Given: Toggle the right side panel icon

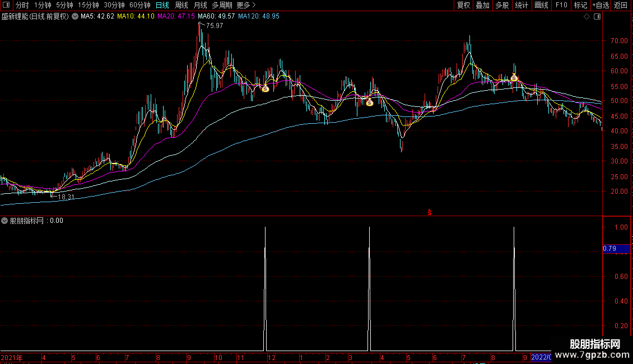Looking at the screenshot, I should pos(597,17).
